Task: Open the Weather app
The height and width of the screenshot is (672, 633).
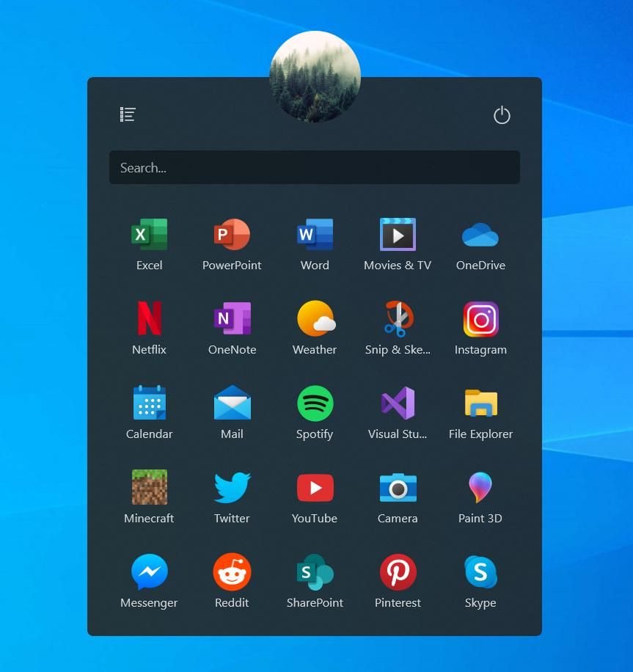Action: pos(316,318)
